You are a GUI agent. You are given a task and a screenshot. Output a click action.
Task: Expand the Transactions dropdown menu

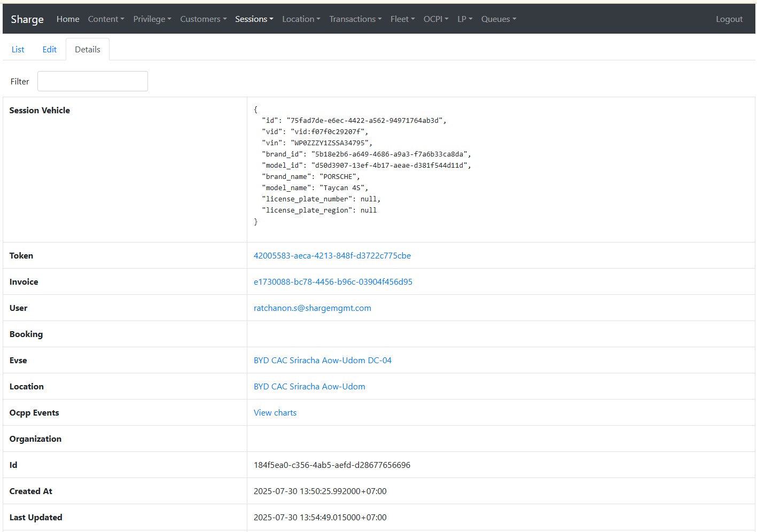click(355, 19)
